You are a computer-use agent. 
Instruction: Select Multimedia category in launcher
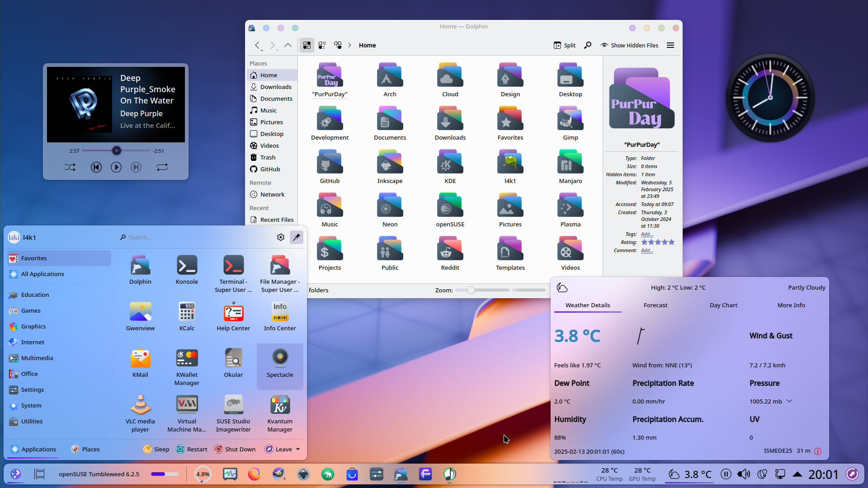59,358
